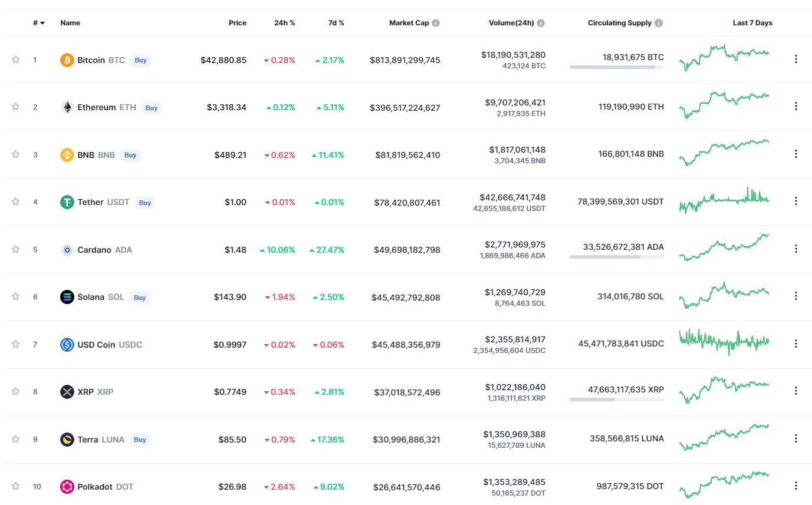Click Bitcoin's market cap $813,891,299,745
The height and width of the screenshot is (505, 812).
point(405,60)
